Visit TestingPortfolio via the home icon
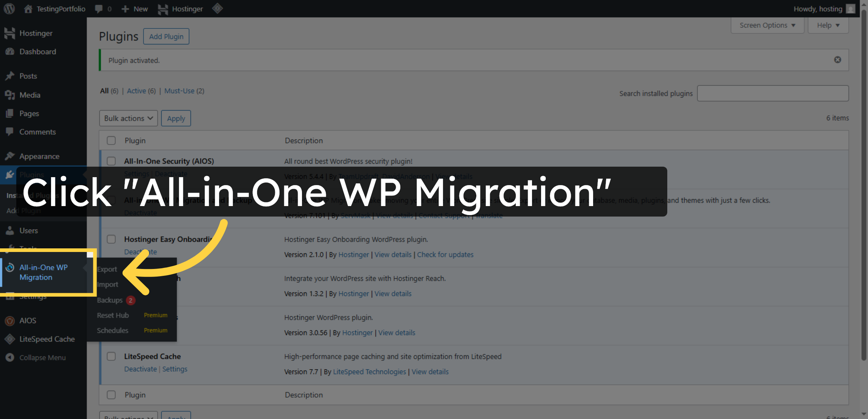 click(x=54, y=9)
